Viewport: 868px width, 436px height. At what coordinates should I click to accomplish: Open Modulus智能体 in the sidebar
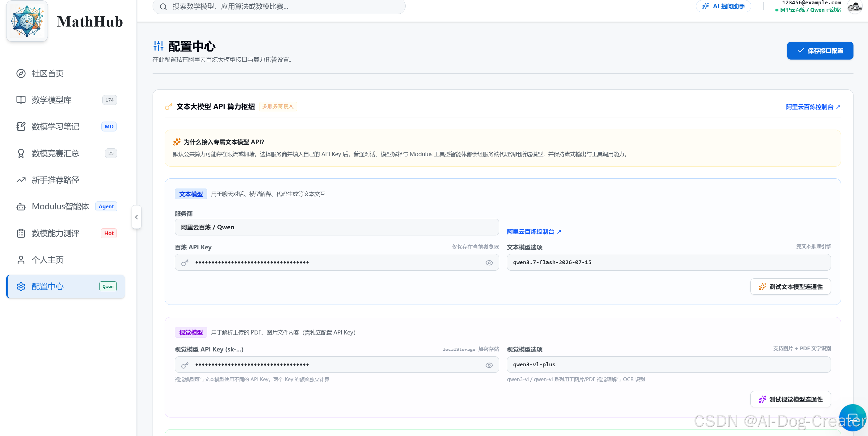[66, 207]
